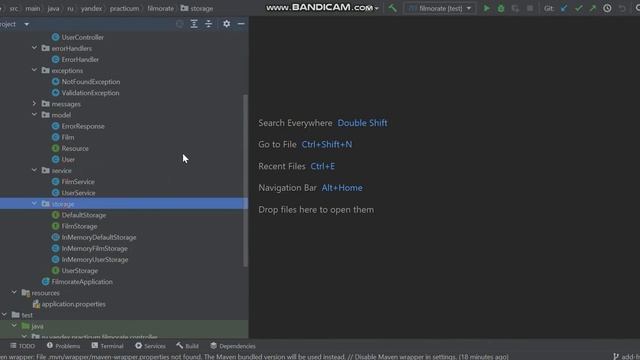The width and height of the screenshot is (640, 360).
Task: Select ValidationException class
Action: tap(90, 93)
